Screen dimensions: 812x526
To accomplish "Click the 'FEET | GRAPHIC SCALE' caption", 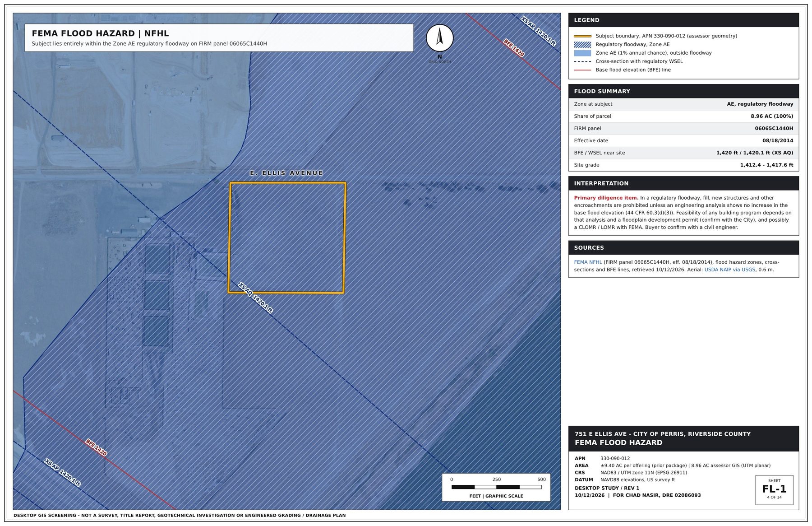I will point(496,496).
